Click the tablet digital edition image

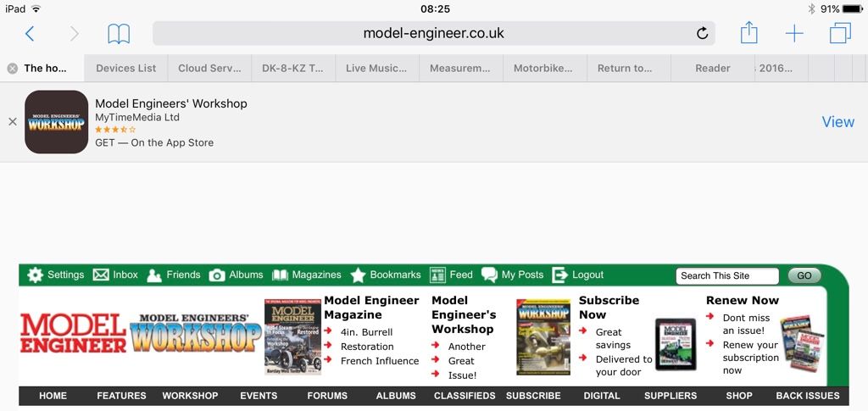(676, 344)
